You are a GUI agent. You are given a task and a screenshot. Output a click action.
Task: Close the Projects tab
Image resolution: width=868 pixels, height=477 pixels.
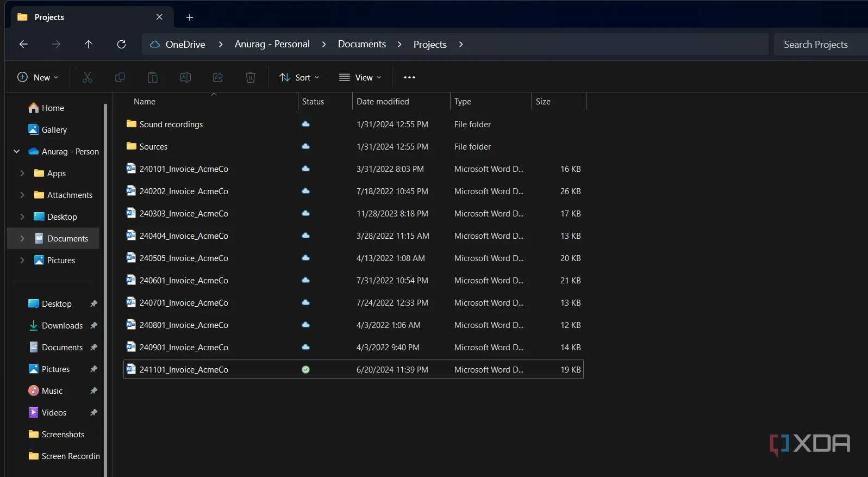[159, 17]
